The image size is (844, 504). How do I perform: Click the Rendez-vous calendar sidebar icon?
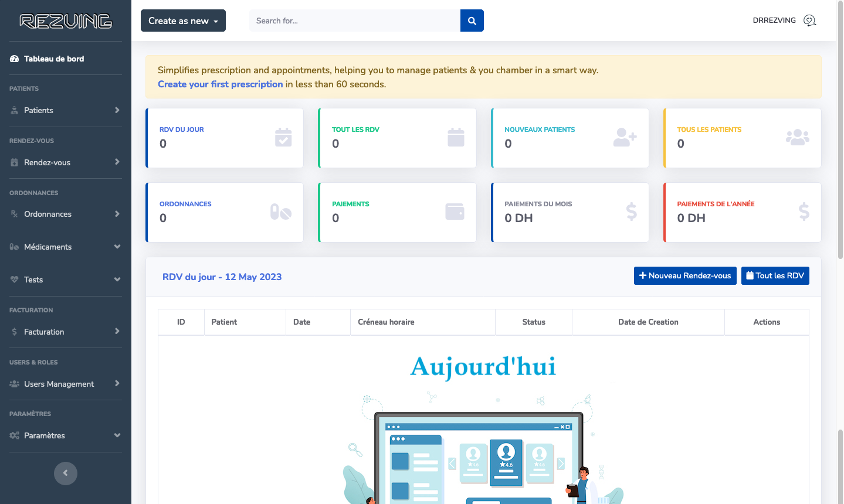tap(14, 162)
